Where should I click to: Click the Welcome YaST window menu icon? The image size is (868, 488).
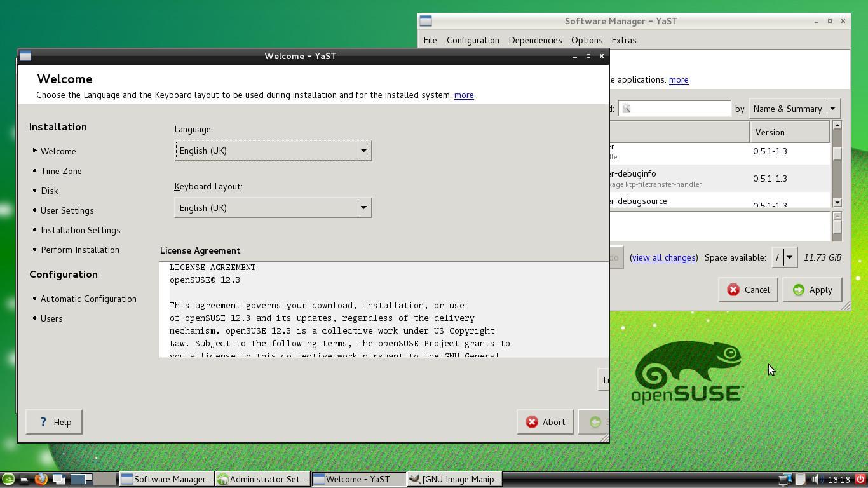click(x=25, y=56)
